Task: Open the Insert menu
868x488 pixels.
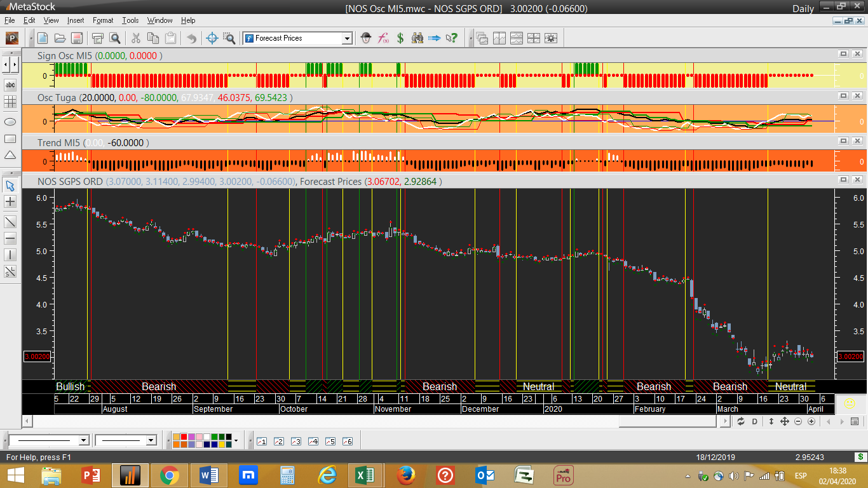Action: click(x=75, y=20)
